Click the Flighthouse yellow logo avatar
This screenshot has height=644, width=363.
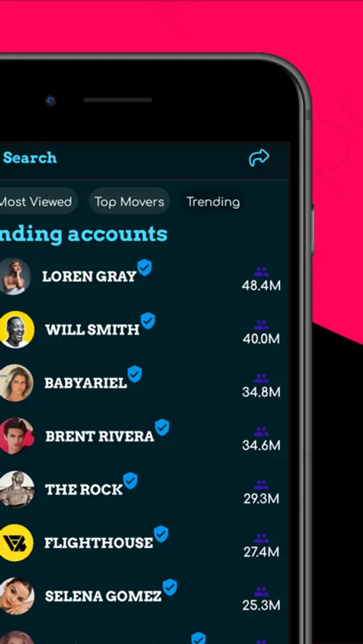coord(16,542)
